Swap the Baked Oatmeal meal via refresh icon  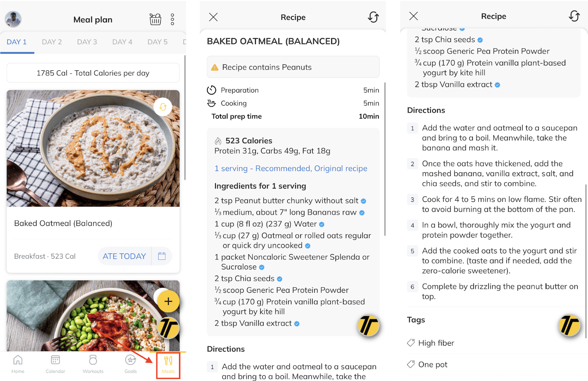[163, 107]
